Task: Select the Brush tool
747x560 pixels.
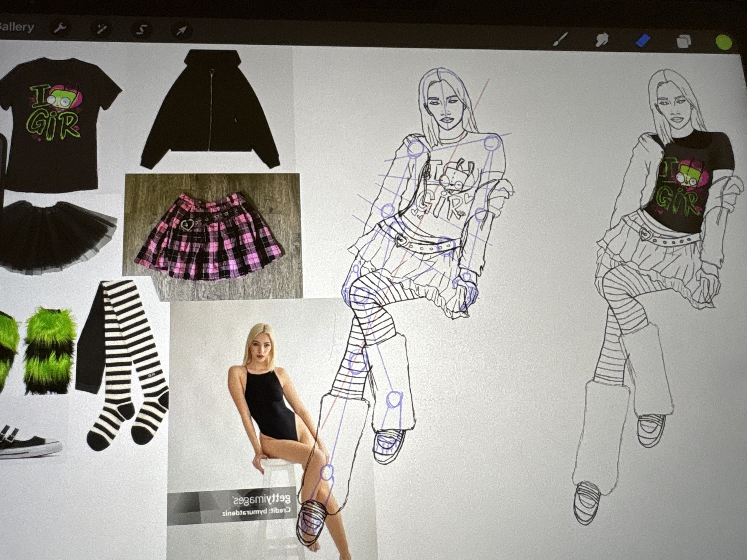Action: click(561, 39)
